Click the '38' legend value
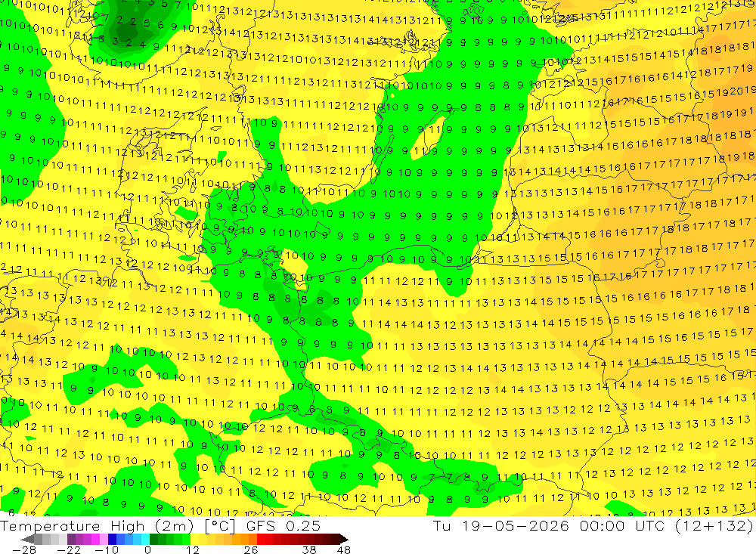 tap(309, 549)
